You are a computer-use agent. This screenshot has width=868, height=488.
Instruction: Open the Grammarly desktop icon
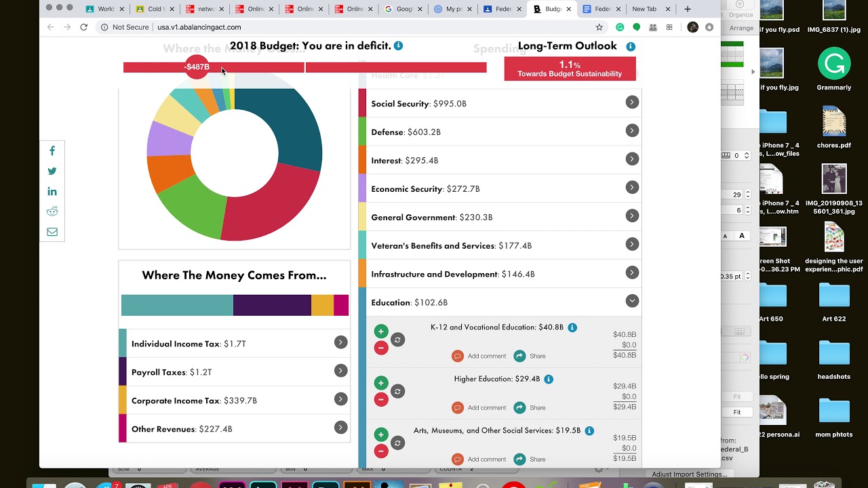tap(833, 69)
